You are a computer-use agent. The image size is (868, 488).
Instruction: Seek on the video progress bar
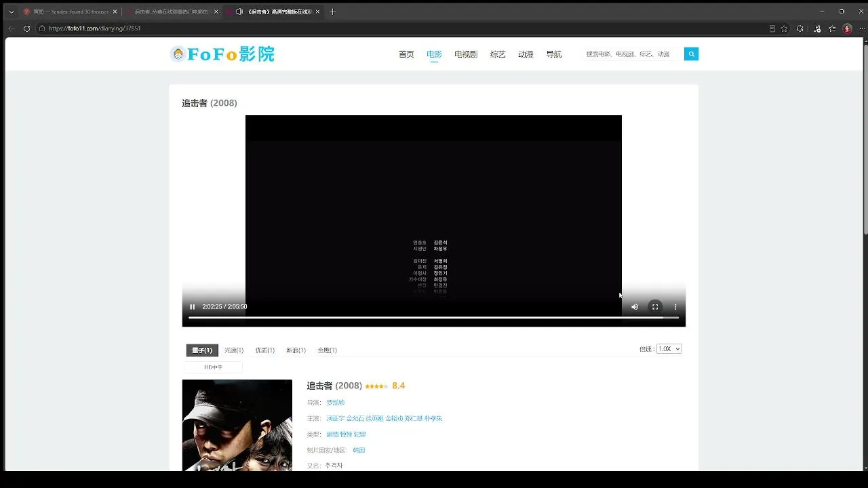point(434,318)
